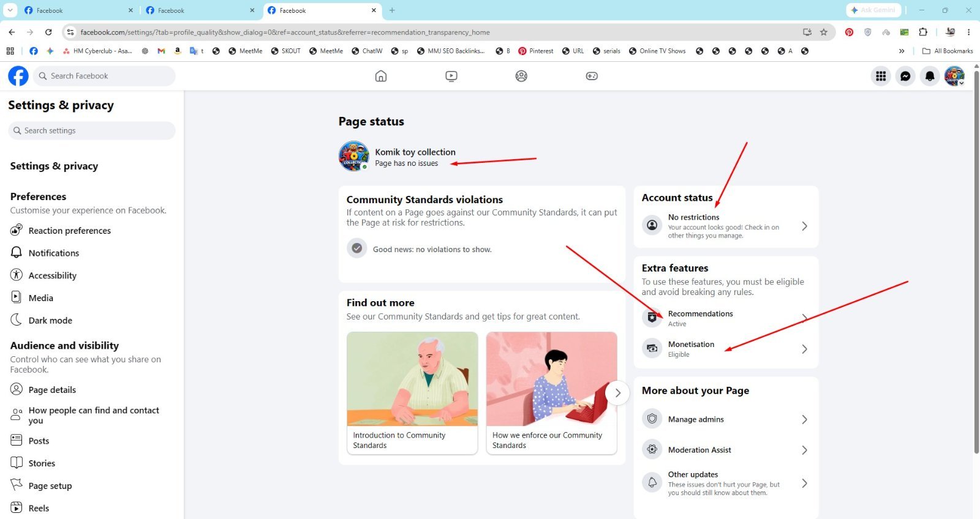The image size is (980, 519).
Task: Show hidden bookmarks overflow arrows
Action: coord(902,51)
